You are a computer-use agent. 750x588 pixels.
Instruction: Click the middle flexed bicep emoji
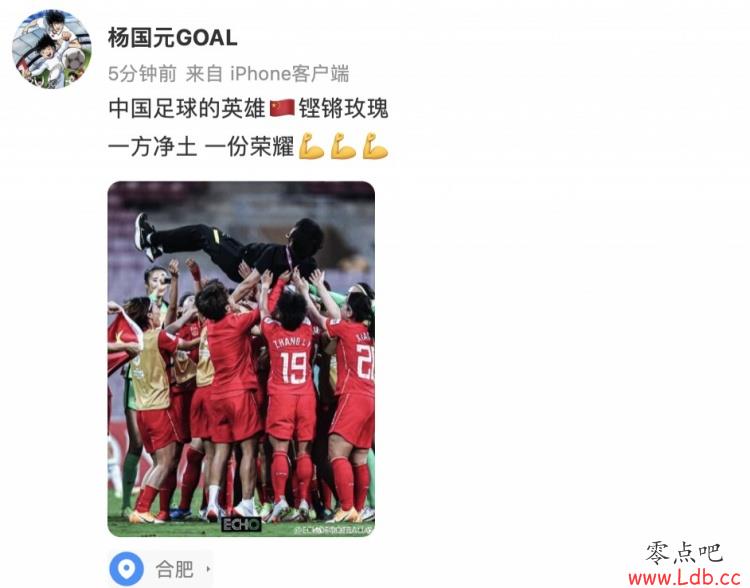[x=343, y=146]
